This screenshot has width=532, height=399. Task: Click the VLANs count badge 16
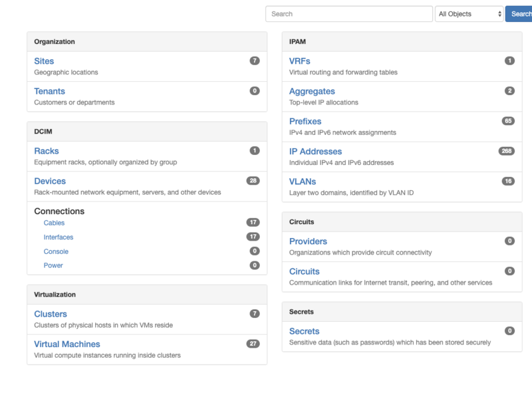[x=508, y=182]
